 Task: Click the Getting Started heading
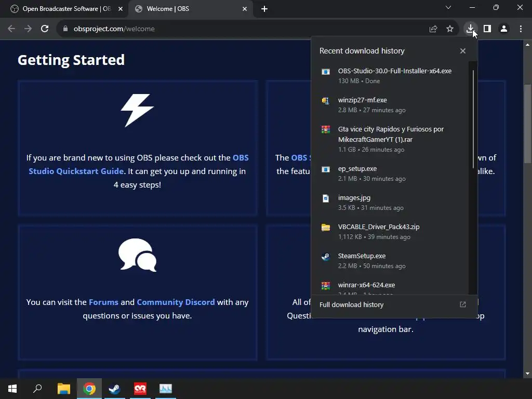pyautogui.click(x=71, y=60)
